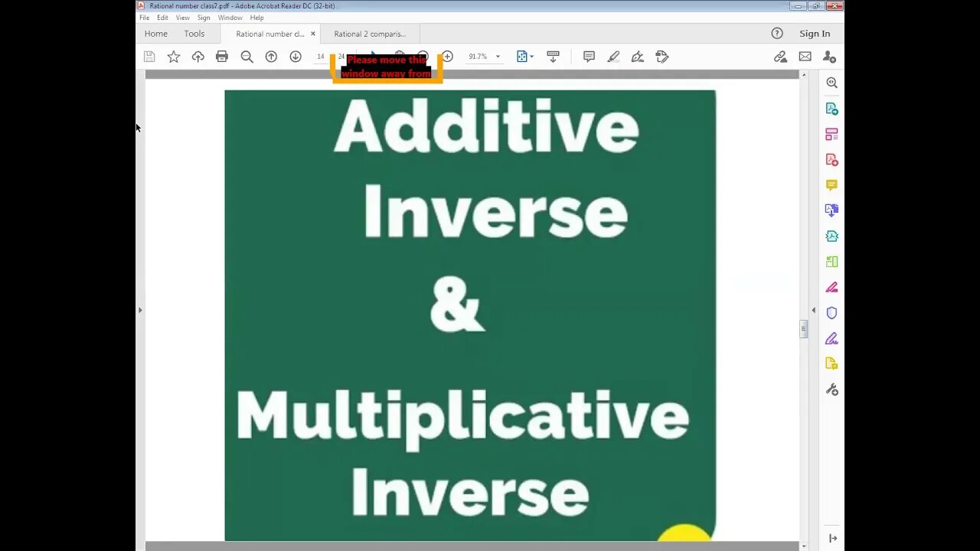
Task: Send file by email envelope icon
Action: (805, 57)
